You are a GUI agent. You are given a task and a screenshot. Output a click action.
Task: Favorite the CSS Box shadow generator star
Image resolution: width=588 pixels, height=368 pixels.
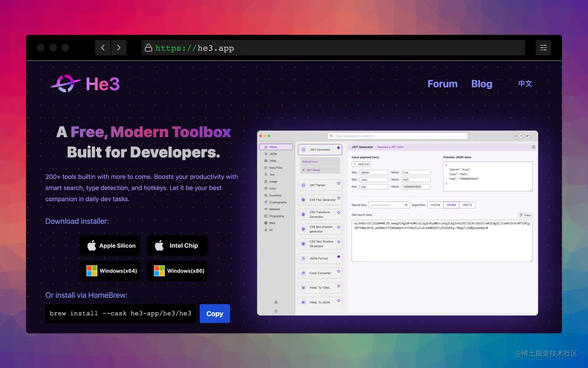click(x=338, y=227)
